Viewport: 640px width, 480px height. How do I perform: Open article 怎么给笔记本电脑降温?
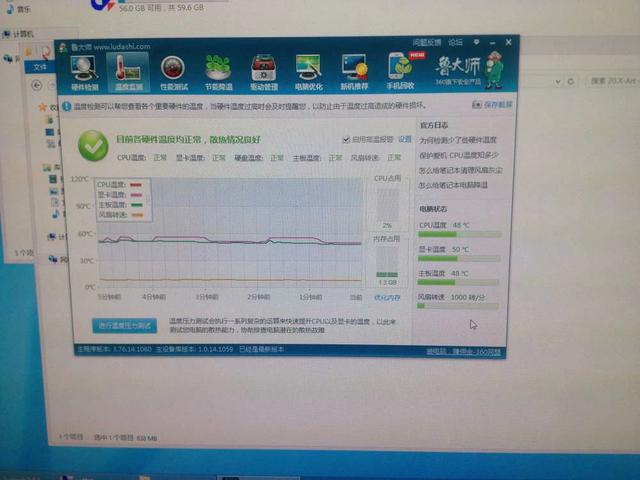tap(455, 185)
